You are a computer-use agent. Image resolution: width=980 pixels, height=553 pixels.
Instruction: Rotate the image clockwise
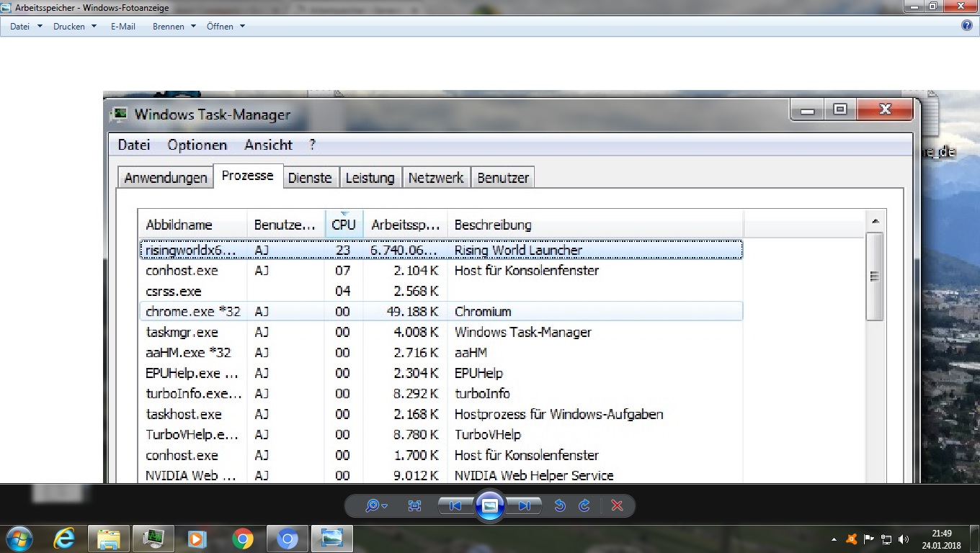584,506
